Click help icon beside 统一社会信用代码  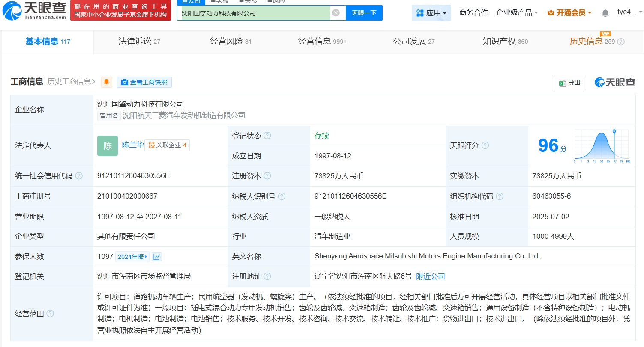(79, 176)
